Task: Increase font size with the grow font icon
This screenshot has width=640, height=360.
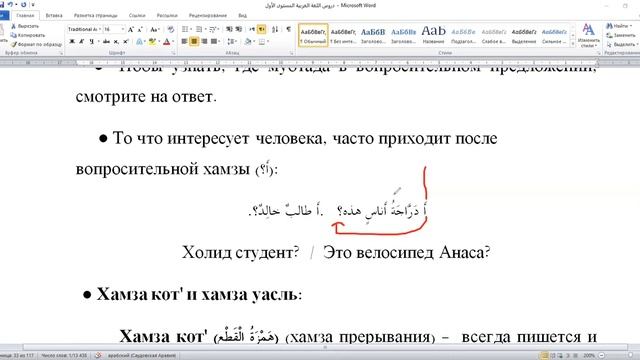Action: (x=131, y=29)
